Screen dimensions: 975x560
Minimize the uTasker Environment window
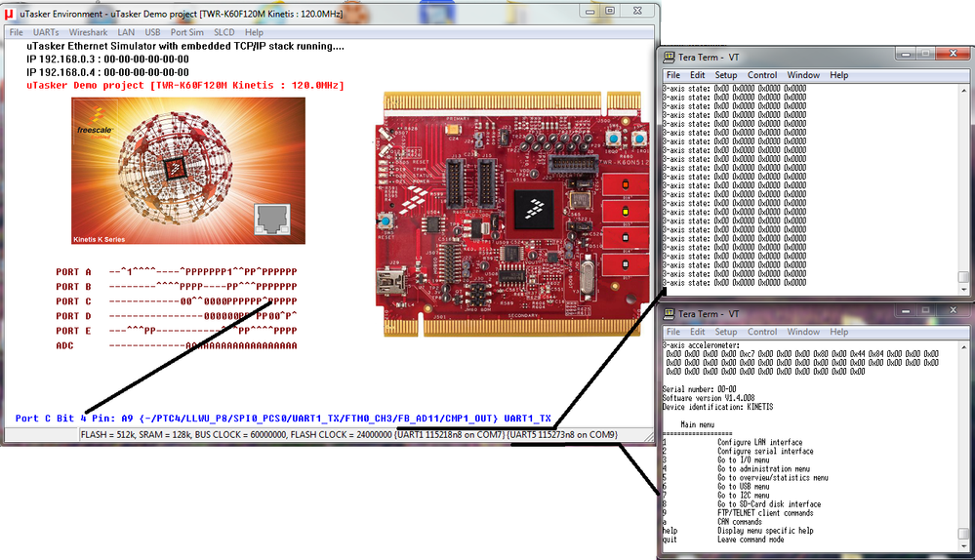pyautogui.click(x=590, y=11)
